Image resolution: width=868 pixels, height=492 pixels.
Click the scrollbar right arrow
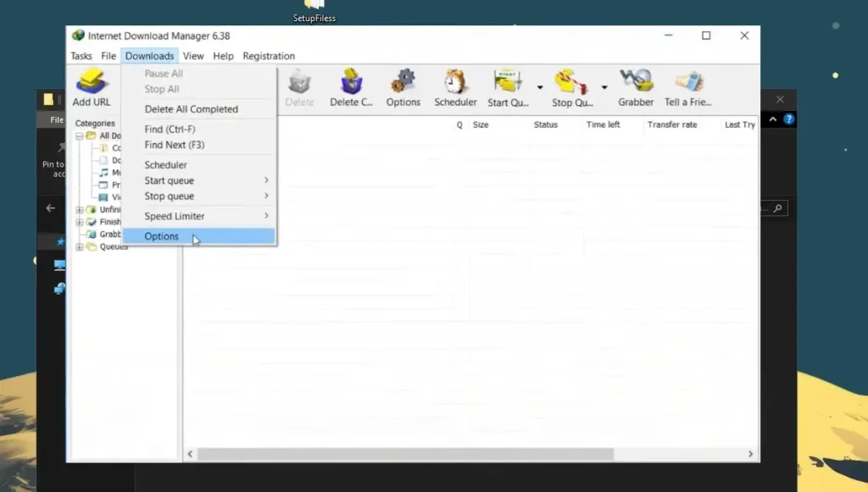pyautogui.click(x=751, y=454)
